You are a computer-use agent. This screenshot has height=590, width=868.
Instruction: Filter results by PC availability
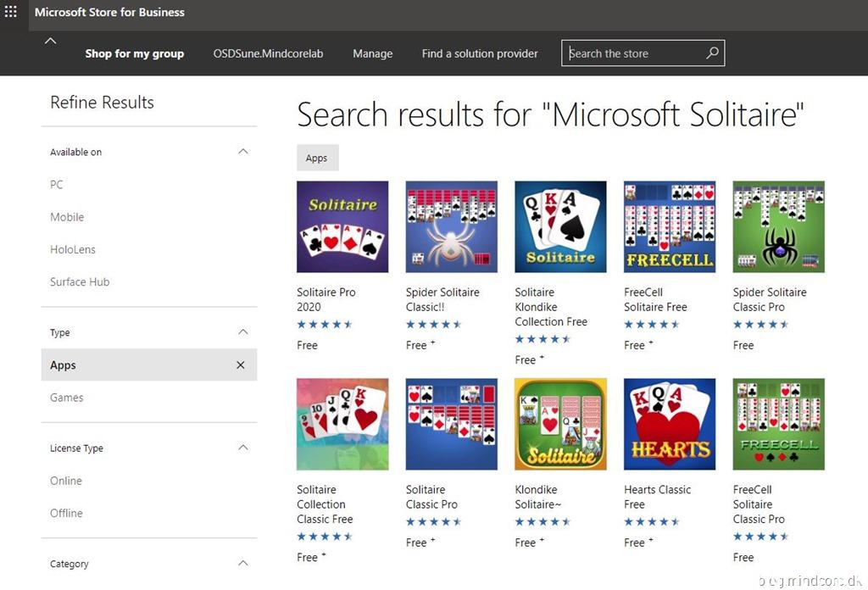point(57,185)
